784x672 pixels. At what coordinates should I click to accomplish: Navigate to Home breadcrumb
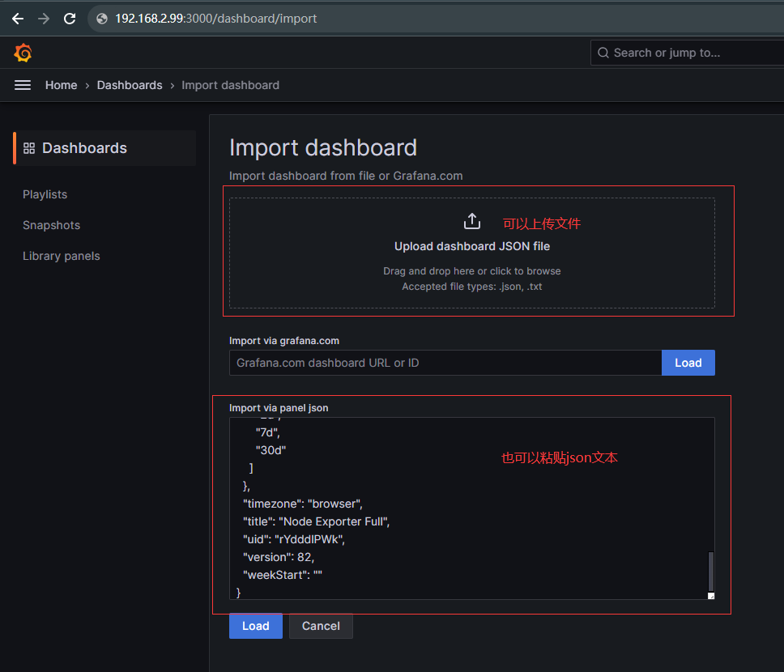click(61, 85)
